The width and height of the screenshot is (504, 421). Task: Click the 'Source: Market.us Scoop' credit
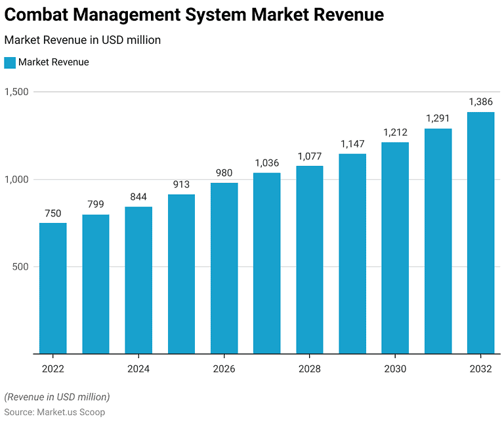[54, 412]
